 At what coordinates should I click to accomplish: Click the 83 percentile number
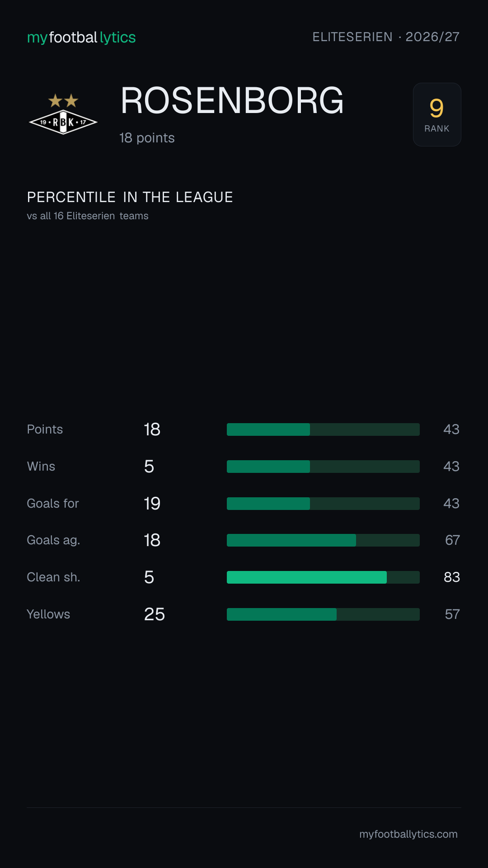click(x=452, y=577)
